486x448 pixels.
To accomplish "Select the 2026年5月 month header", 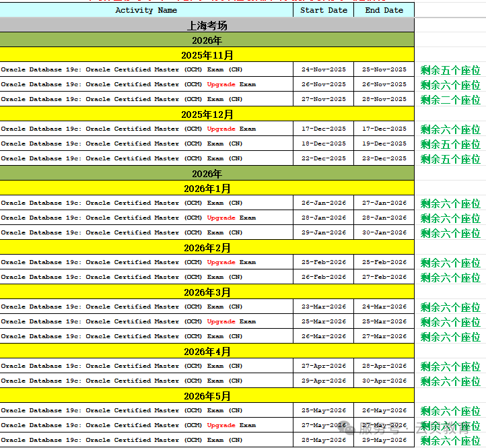I will pyautogui.click(x=207, y=396).
